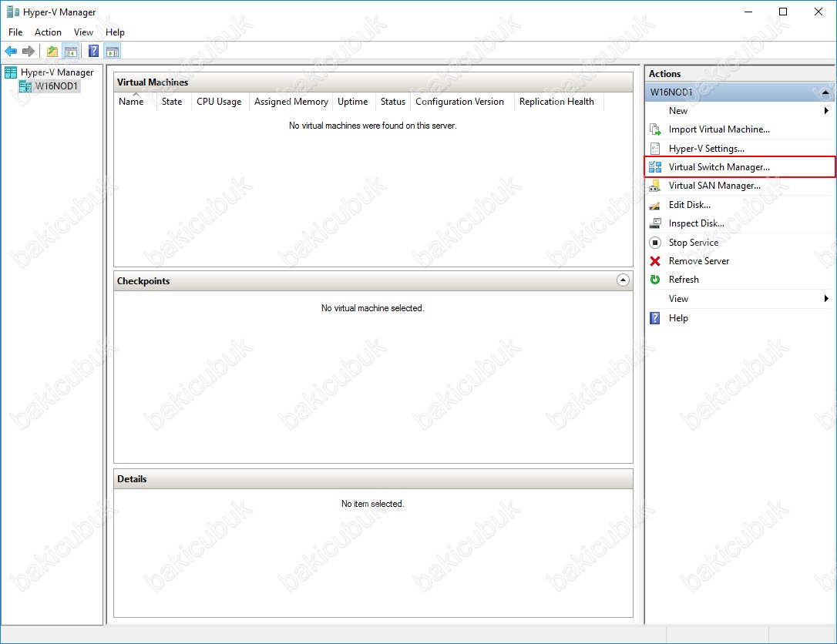Choose Edit Disk... action

(689, 205)
